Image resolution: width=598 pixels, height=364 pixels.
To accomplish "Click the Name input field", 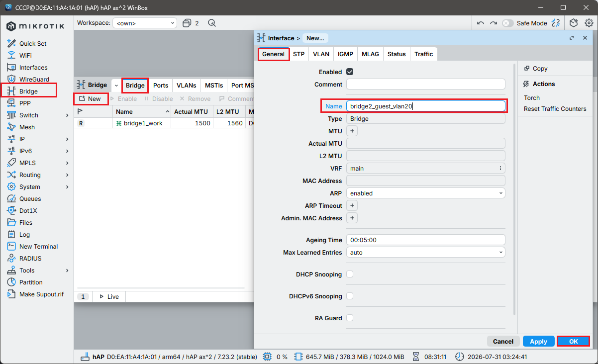I will click(x=425, y=106).
